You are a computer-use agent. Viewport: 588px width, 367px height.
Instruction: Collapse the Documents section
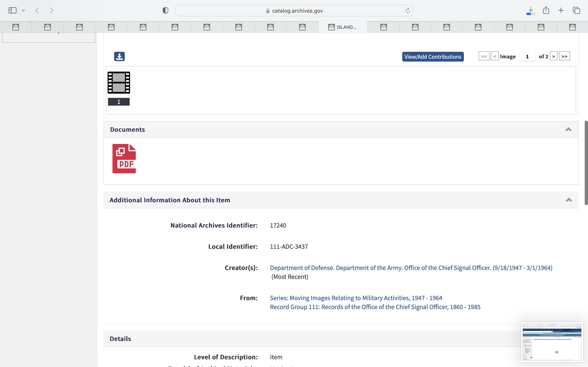(568, 129)
